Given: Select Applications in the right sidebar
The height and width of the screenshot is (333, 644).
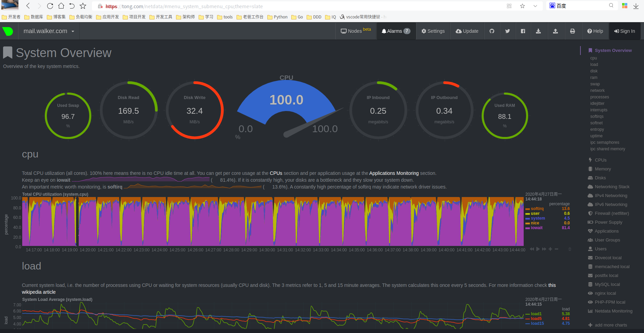Looking at the screenshot, I should click(x=606, y=231).
